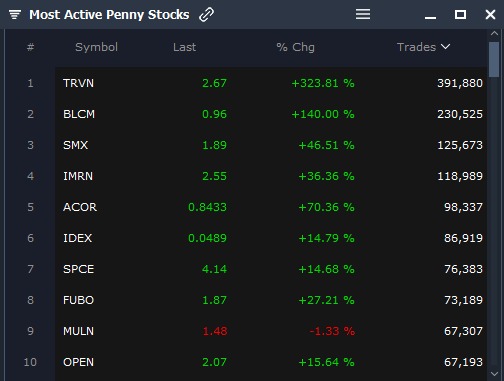Viewport: 504px width, 381px height.
Task: Sort by the % Chg column header
Action: coord(295,47)
